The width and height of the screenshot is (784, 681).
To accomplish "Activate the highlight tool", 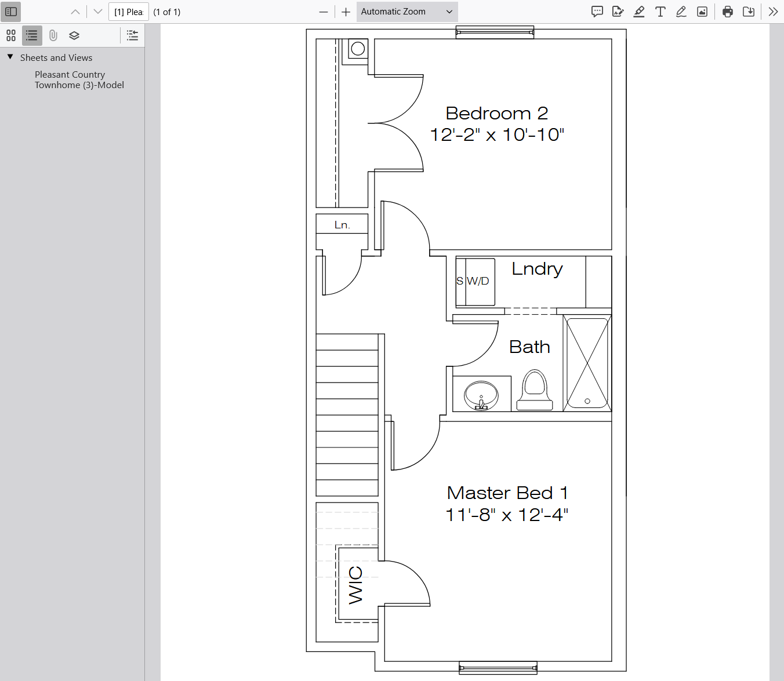I will click(x=639, y=12).
